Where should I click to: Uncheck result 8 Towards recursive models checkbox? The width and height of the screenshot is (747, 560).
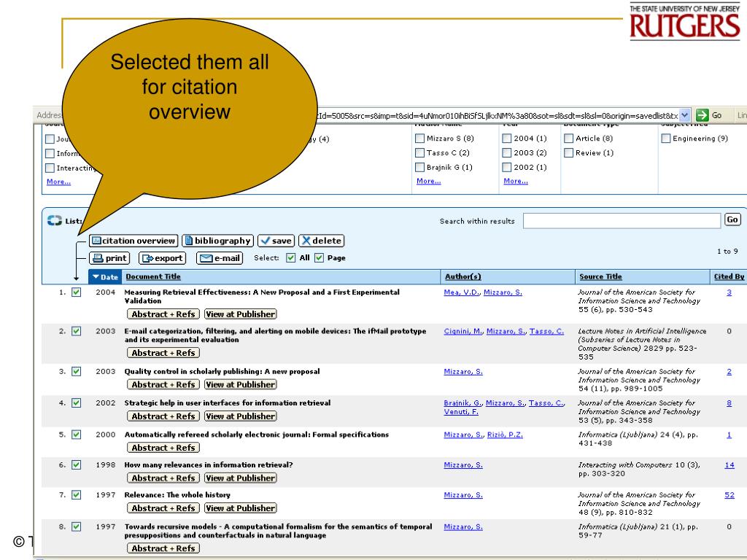76,526
